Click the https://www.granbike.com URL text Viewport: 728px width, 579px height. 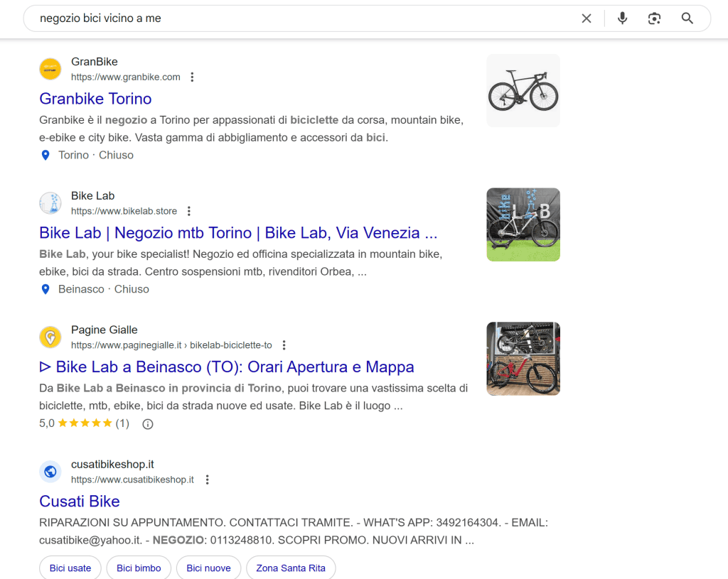(x=125, y=77)
